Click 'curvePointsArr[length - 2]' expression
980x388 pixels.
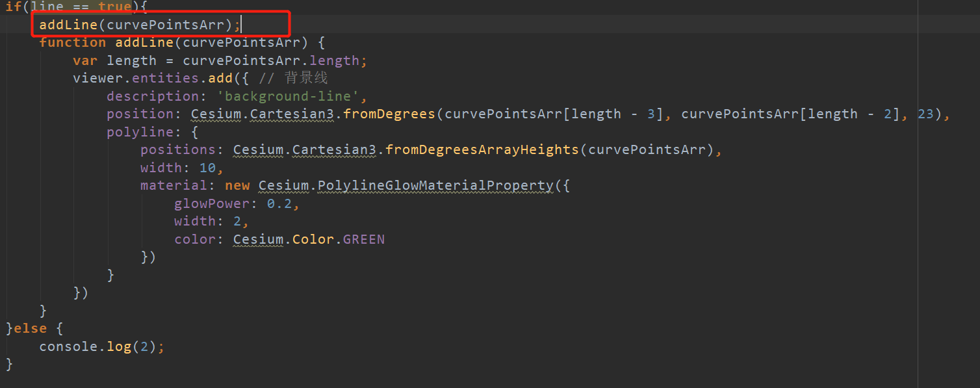[790, 114]
